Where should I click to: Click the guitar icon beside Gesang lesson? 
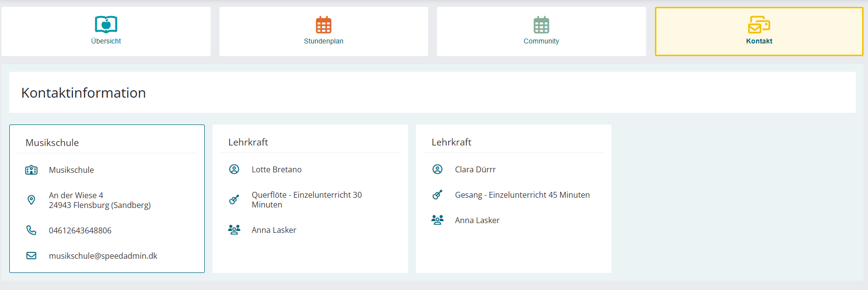[x=437, y=195]
